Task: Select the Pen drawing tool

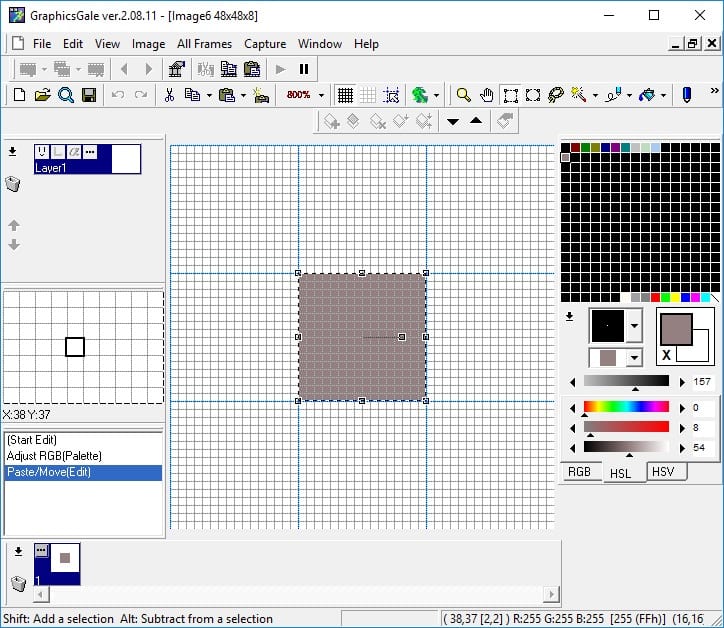Action: click(687, 95)
